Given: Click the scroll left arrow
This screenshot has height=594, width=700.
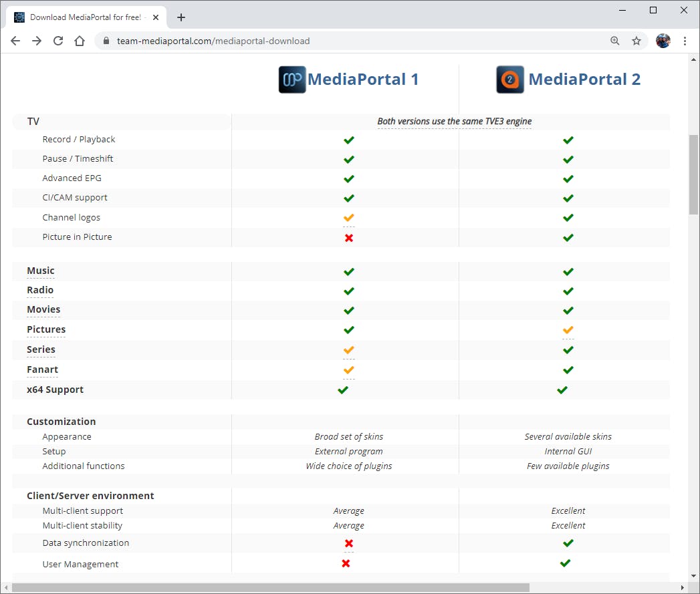Looking at the screenshot, I should pyautogui.click(x=6, y=588).
